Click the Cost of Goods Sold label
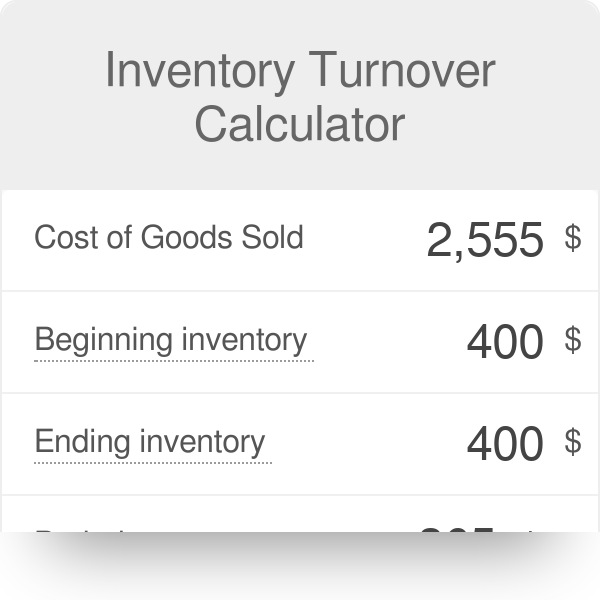Image resolution: width=600 pixels, height=600 pixels. click(168, 238)
